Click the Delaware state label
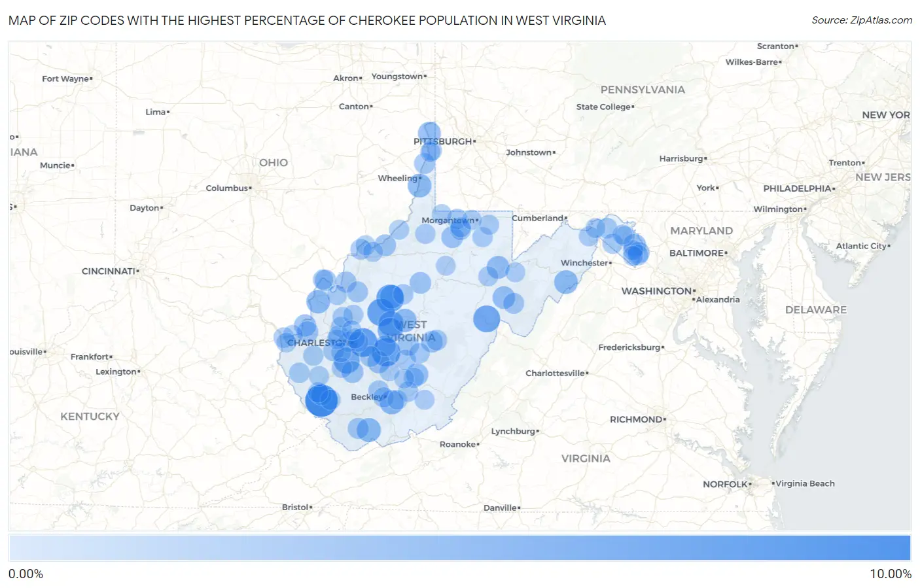This screenshot has width=920, height=588. [x=816, y=310]
